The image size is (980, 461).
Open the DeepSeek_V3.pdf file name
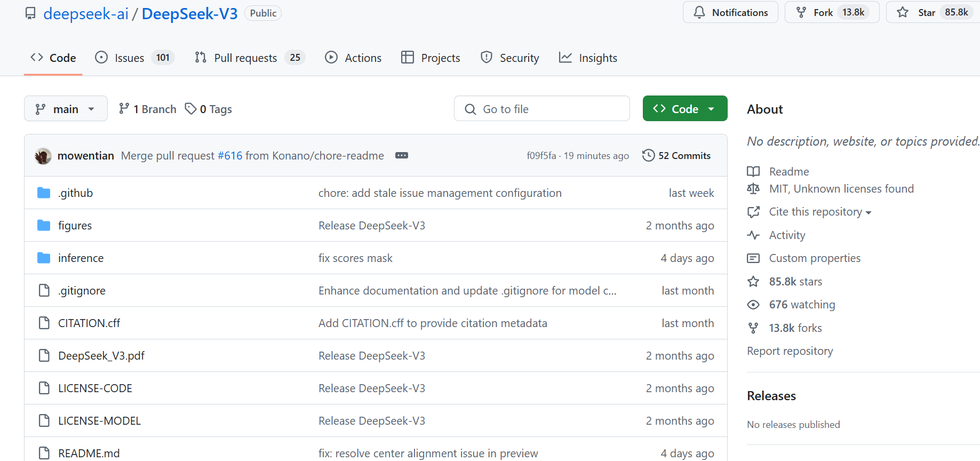(101, 355)
